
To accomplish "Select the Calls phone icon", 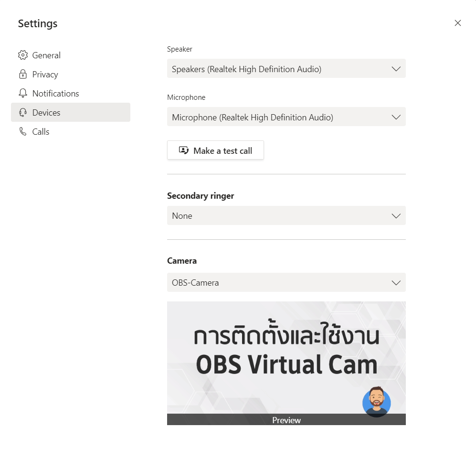I will coord(22,131).
